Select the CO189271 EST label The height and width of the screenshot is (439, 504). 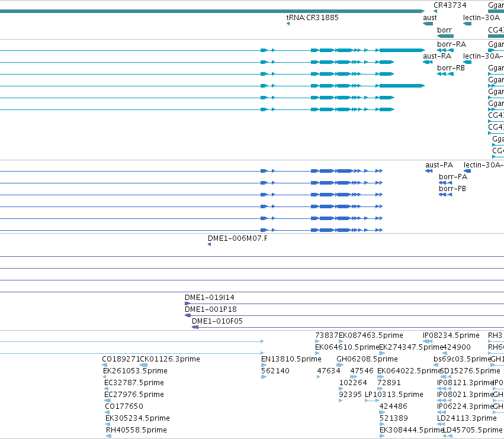click(121, 359)
